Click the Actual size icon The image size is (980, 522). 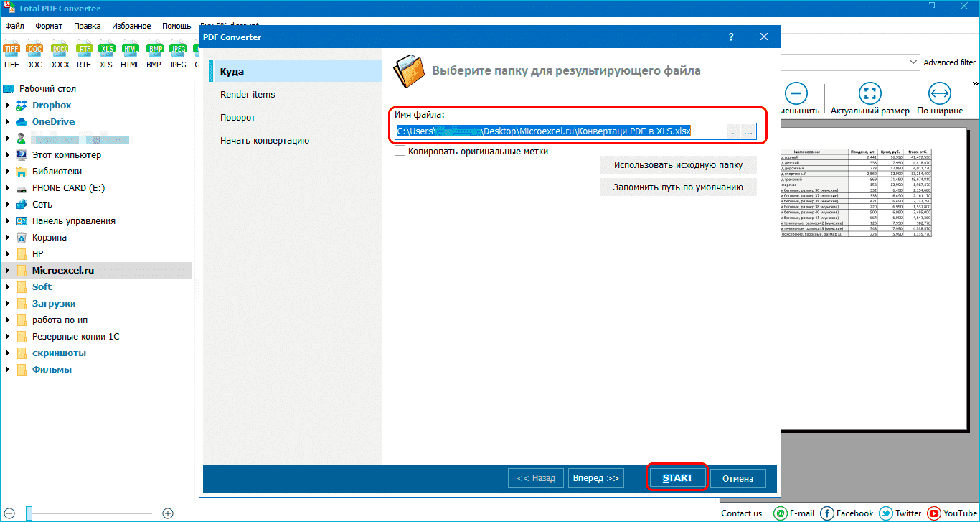pyautogui.click(x=870, y=93)
